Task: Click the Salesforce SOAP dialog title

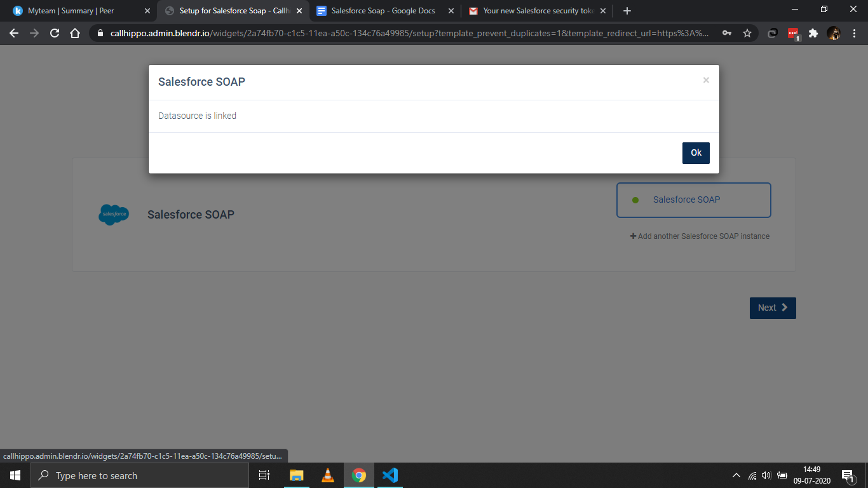Action: tap(201, 81)
